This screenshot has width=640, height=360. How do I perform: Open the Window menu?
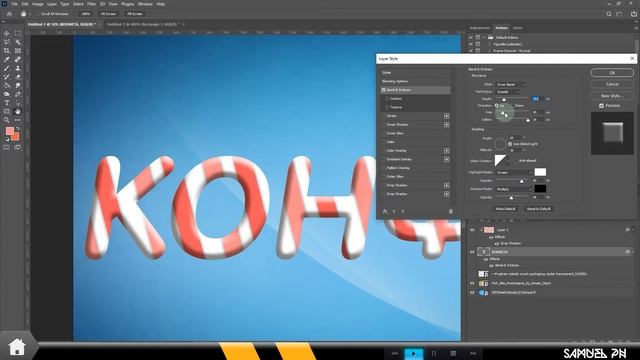pos(145,4)
